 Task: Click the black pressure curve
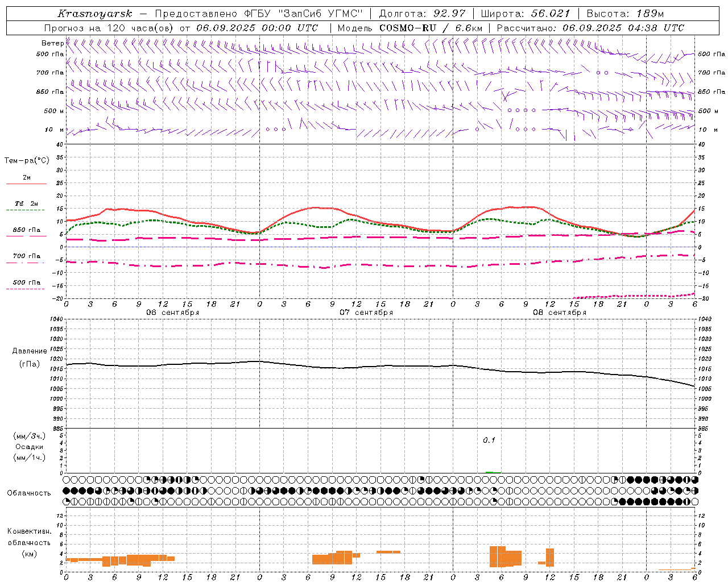(x=380, y=367)
